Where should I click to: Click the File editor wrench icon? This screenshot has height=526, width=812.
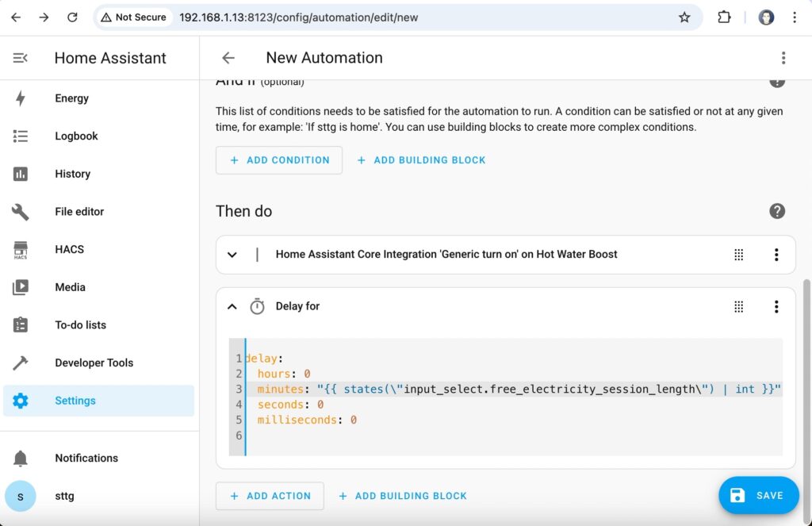pos(20,212)
